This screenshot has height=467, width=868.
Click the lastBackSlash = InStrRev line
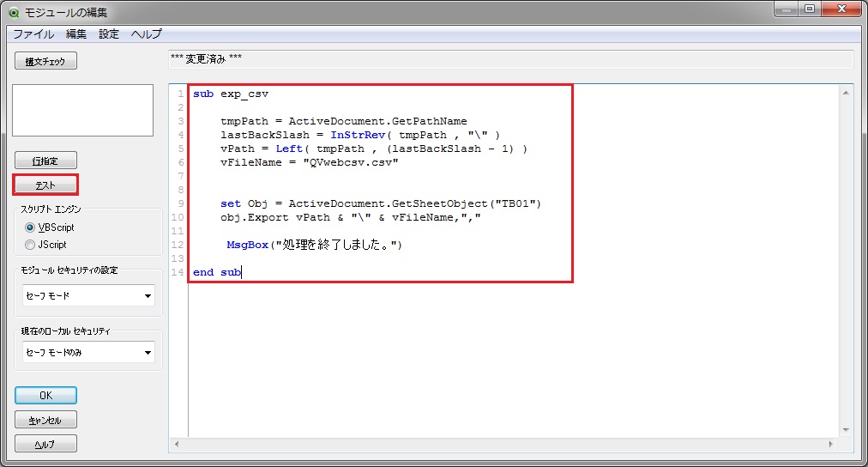[360, 135]
